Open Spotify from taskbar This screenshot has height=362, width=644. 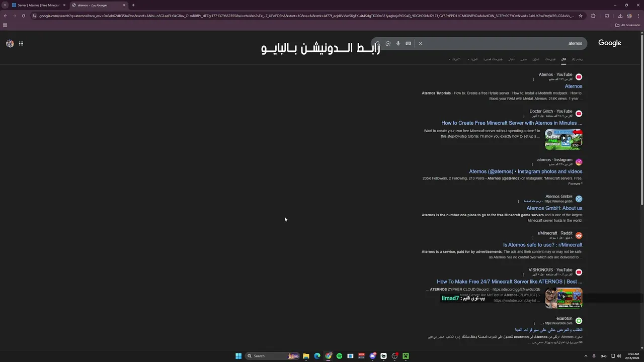pyautogui.click(x=339, y=356)
